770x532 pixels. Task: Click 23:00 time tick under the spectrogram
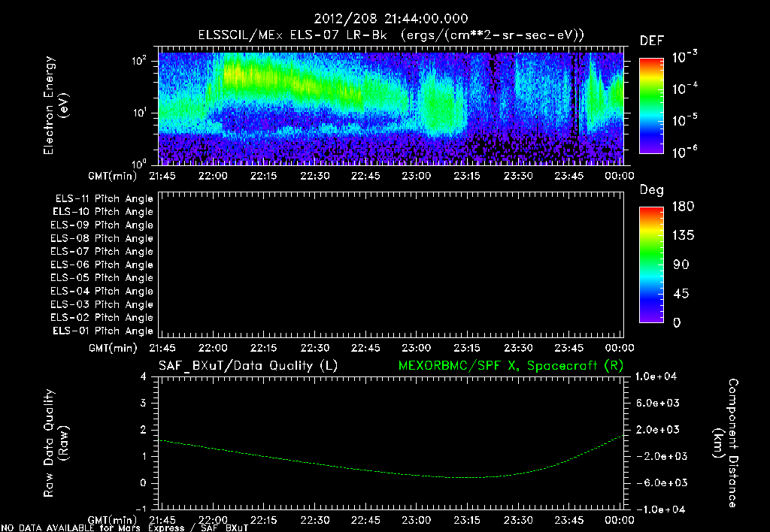coord(416,176)
